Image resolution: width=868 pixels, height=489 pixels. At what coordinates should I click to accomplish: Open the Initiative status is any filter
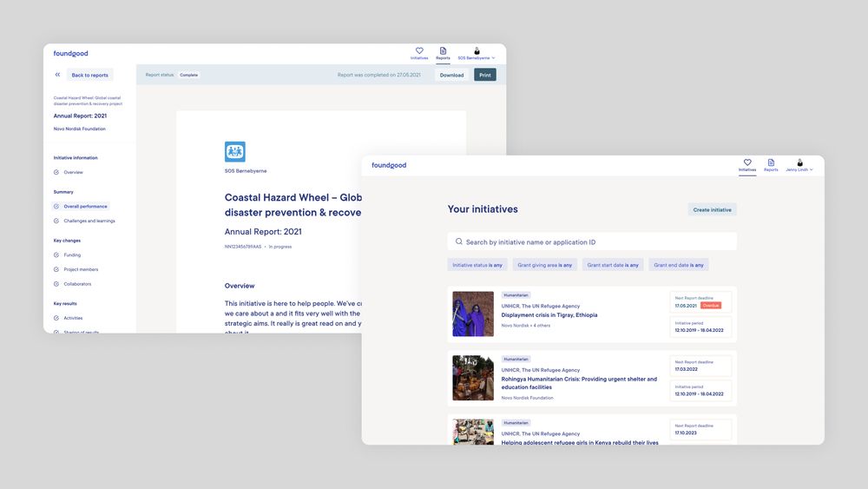coord(477,265)
